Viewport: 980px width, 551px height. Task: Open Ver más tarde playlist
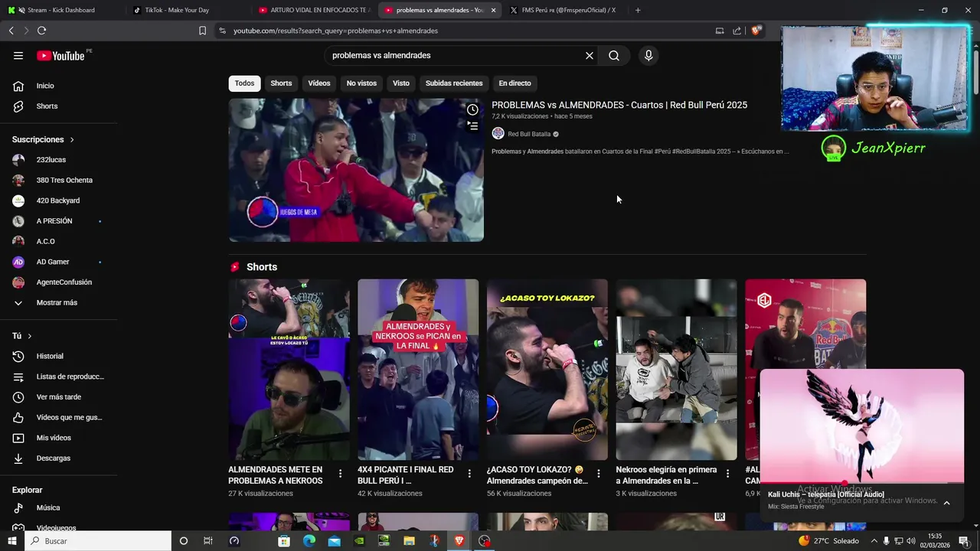click(59, 397)
